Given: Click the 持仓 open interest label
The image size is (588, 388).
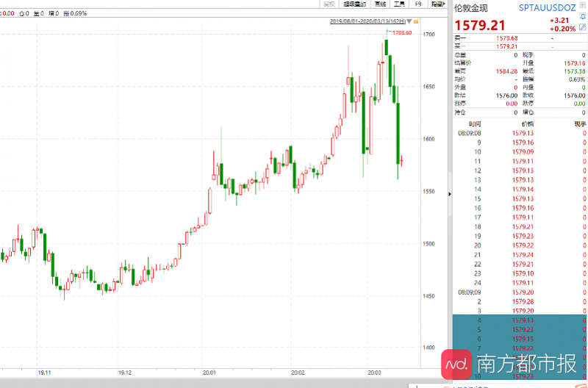Looking at the screenshot, I should [460, 112].
